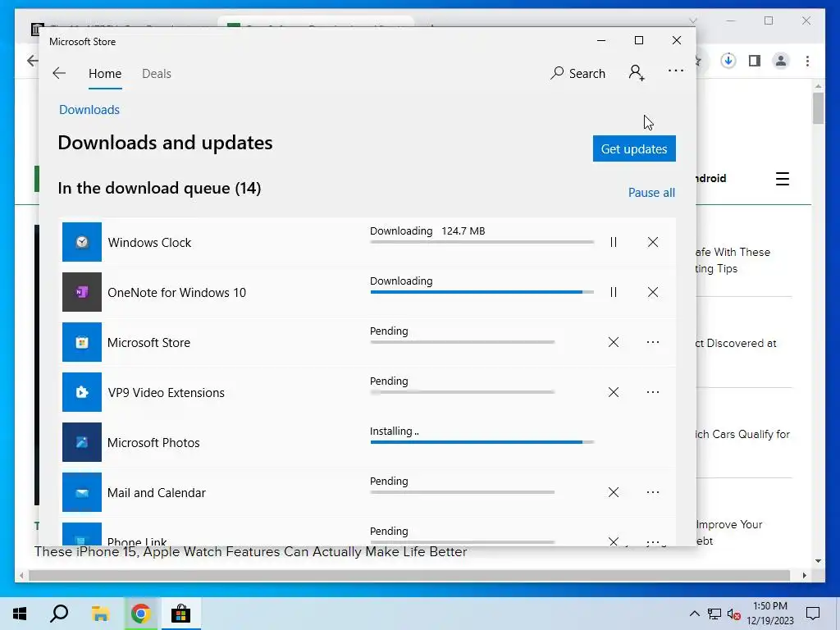Cancel the OneNote for Windows 10 download
Screen dimensions: 840x630
tap(652, 292)
